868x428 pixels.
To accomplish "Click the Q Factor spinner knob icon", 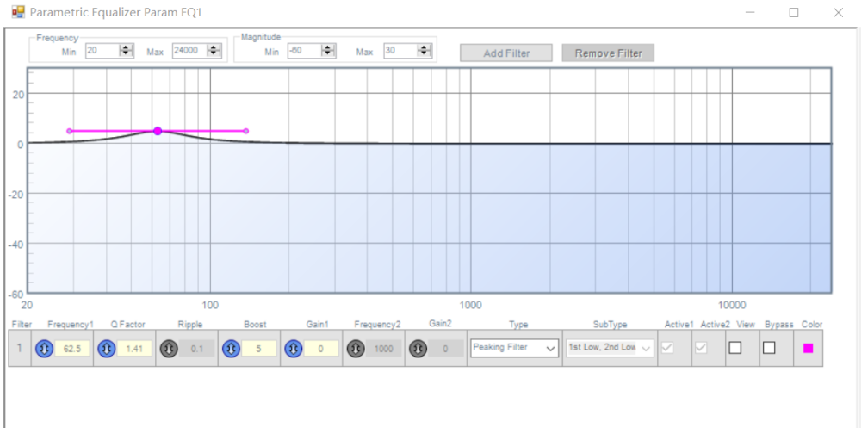I will point(107,349).
